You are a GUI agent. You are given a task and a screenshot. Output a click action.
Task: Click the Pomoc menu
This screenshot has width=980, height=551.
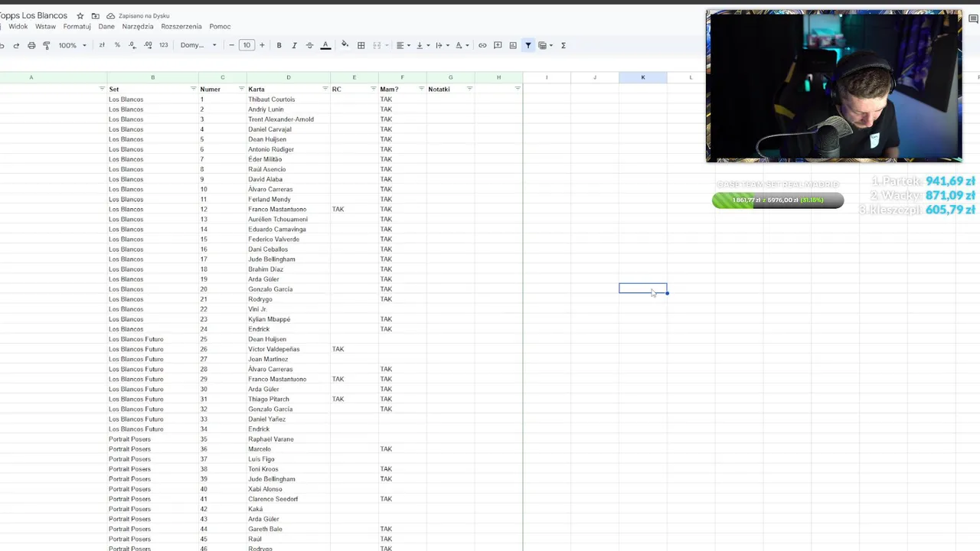pos(220,26)
